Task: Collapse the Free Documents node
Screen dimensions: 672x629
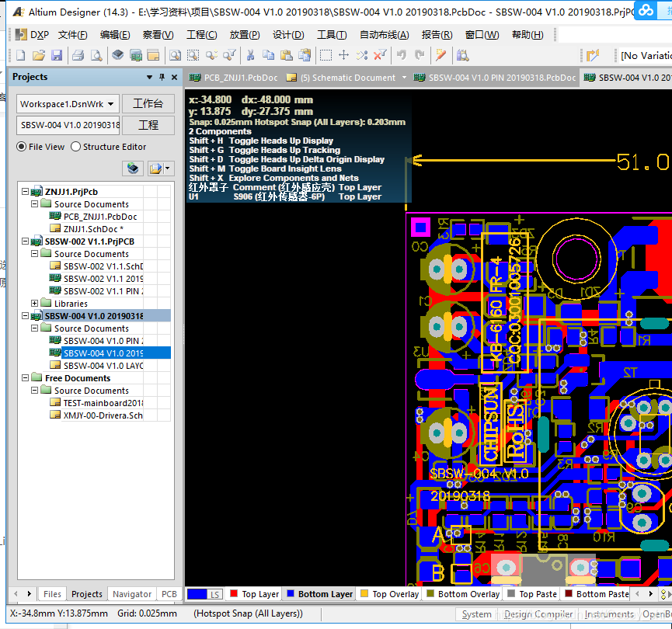Action: tap(26, 378)
